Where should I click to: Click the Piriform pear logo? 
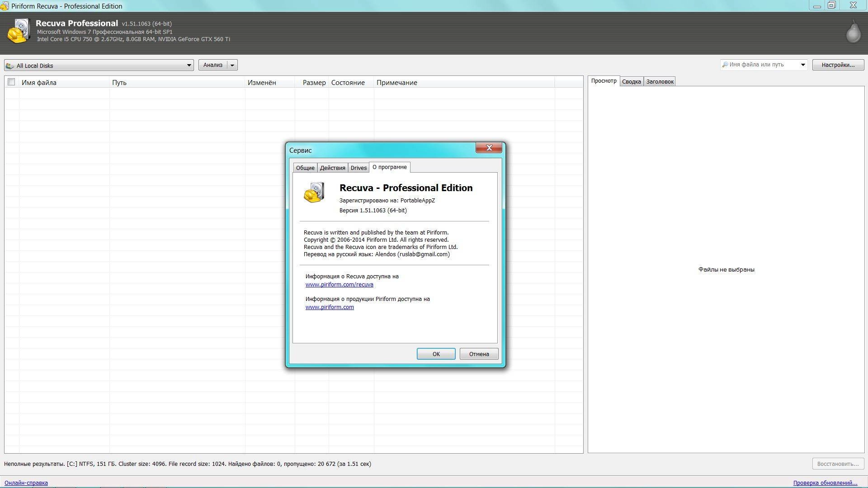853,32
